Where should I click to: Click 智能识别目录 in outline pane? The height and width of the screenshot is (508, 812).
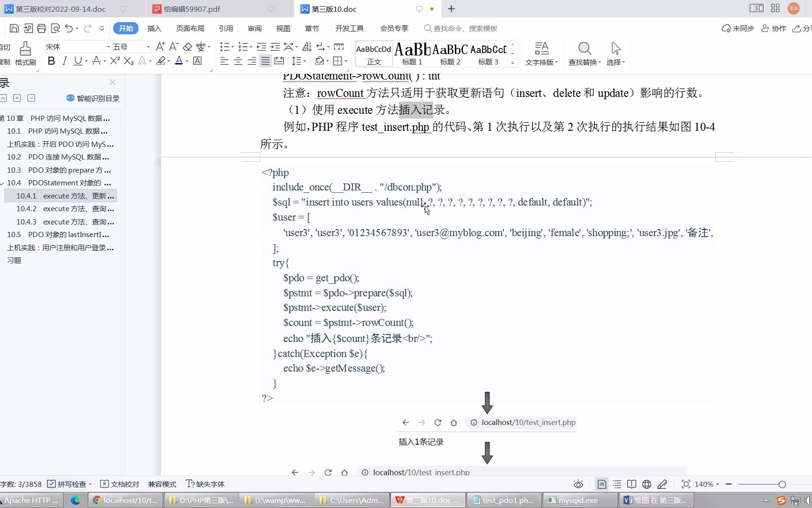pos(93,98)
